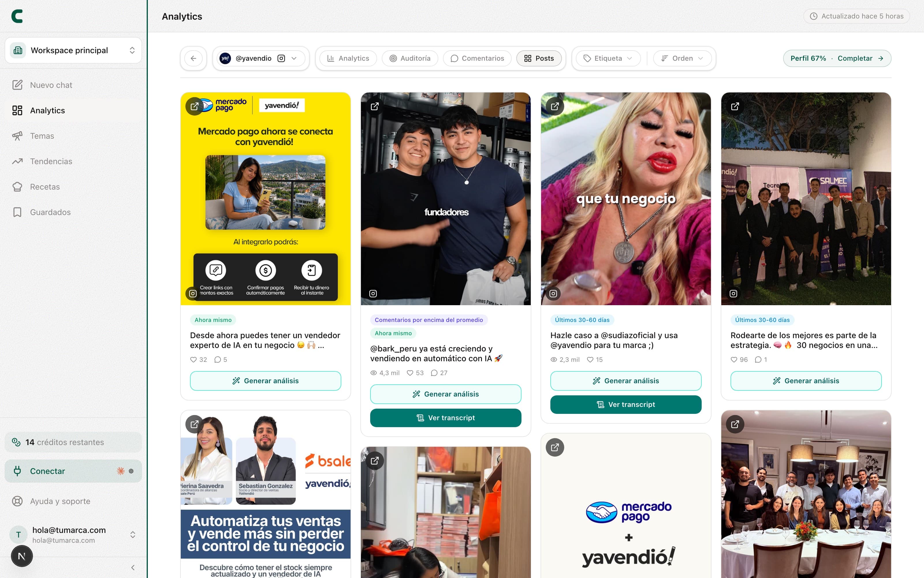Select the Posts tab
Screen dimensions: 924x578
point(539,58)
